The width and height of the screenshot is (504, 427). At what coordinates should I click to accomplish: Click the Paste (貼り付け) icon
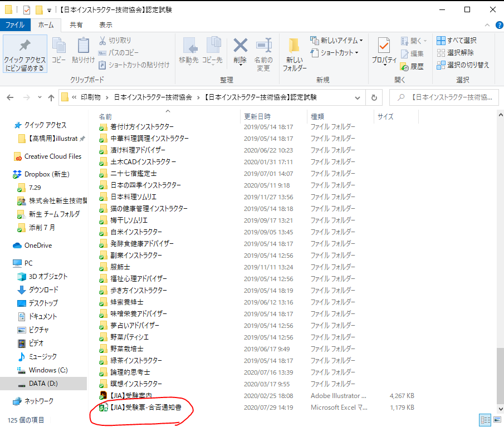[83, 51]
